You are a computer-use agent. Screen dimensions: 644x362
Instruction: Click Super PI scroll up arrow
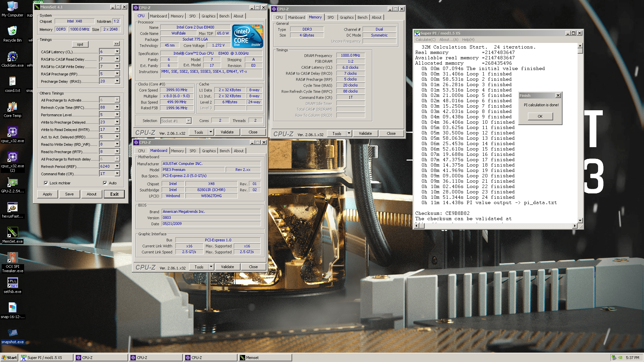[580, 46]
